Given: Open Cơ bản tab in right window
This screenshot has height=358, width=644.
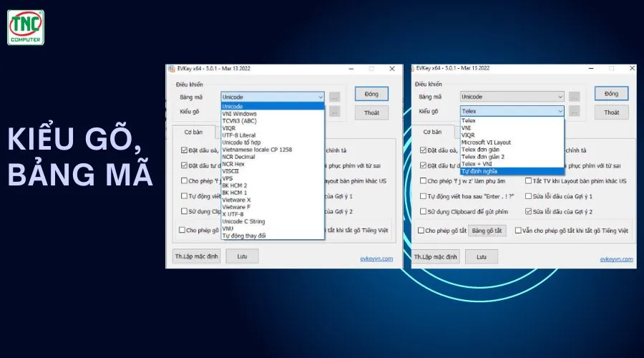Looking at the screenshot, I should (432, 132).
